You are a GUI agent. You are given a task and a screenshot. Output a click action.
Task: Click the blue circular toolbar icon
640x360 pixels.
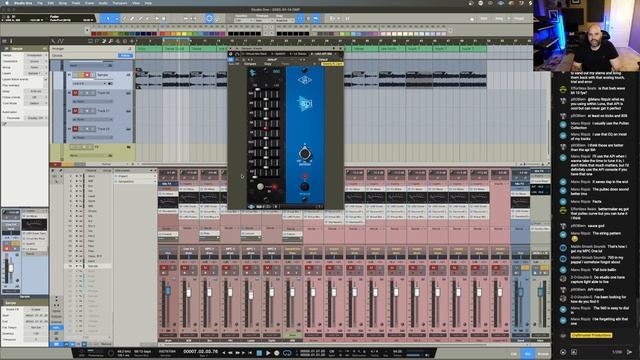click(209, 18)
